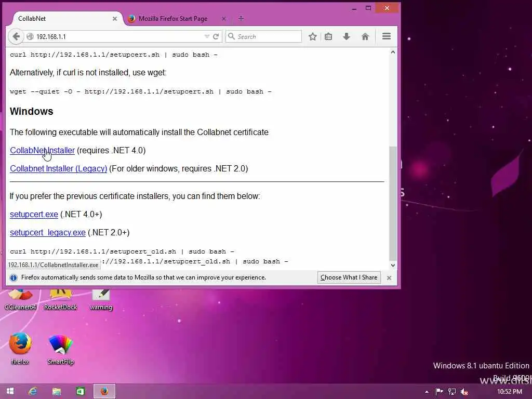Open Action Center flag icon
532x399 pixels.
[440, 392]
